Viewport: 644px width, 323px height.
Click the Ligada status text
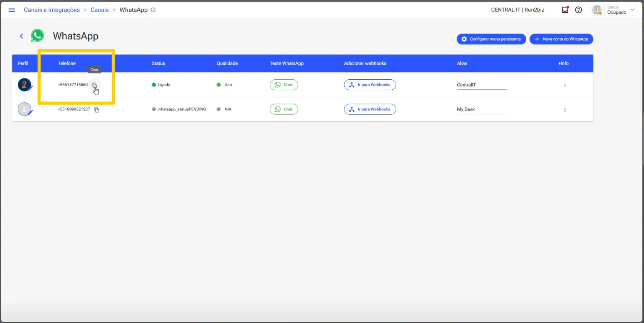(164, 85)
